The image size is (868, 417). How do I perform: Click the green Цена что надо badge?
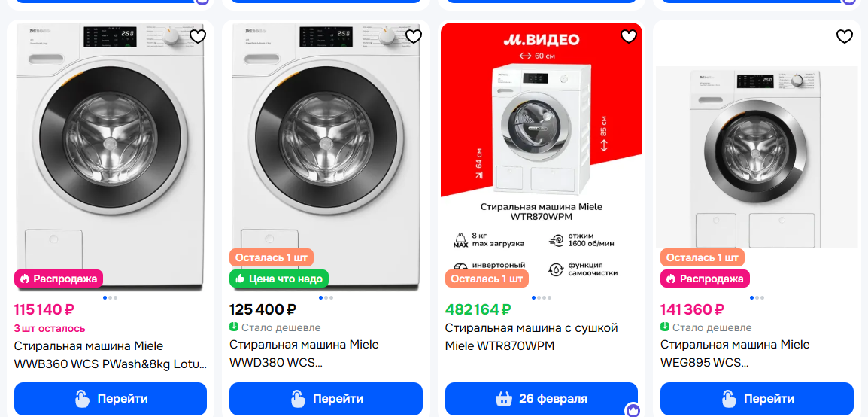[279, 279]
